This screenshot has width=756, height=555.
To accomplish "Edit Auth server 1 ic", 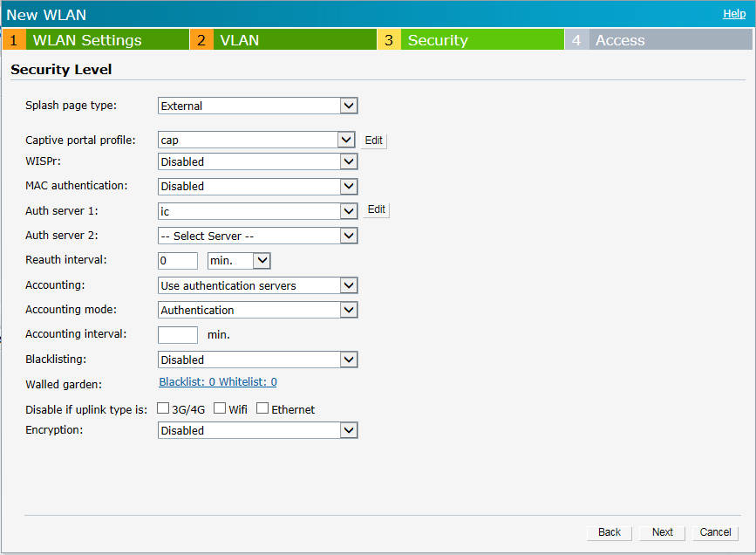I will (x=376, y=209).
